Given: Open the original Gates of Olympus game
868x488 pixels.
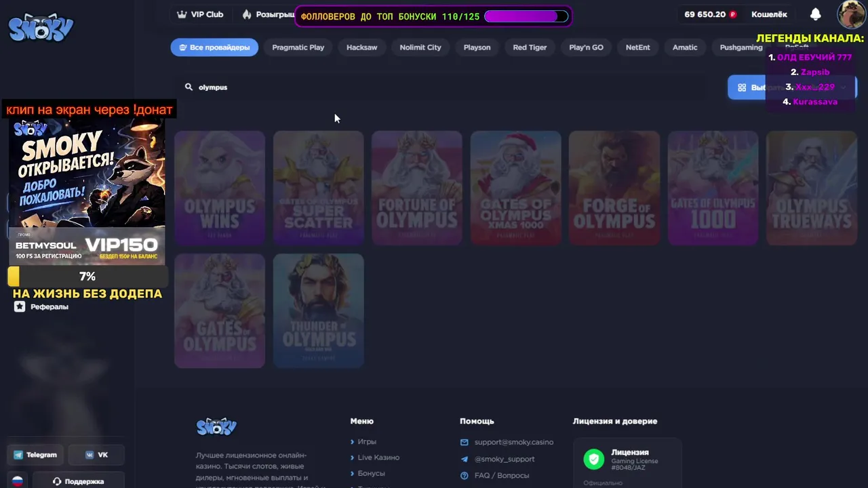Looking at the screenshot, I should click(x=220, y=311).
